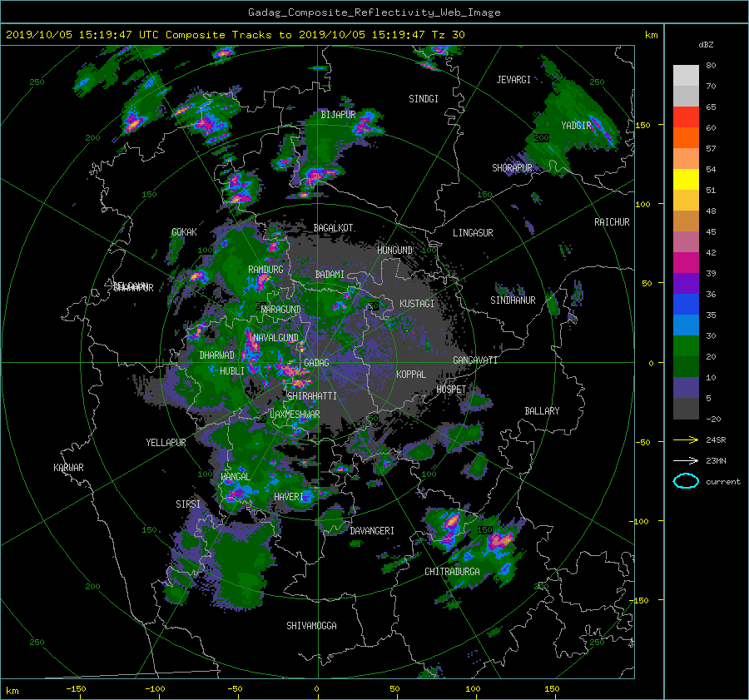
Task: Click the yellow 24SR arrow legend icon
Action: pyautogui.click(x=686, y=439)
